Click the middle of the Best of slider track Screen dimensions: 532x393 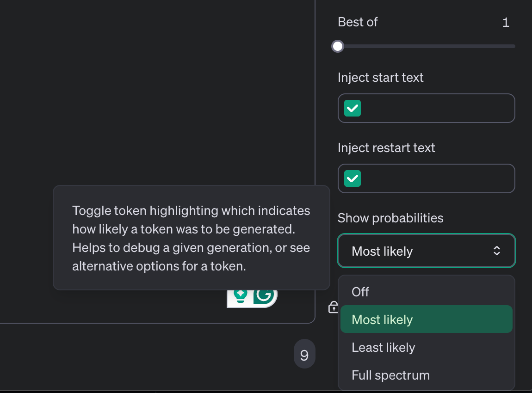(x=427, y=46)
